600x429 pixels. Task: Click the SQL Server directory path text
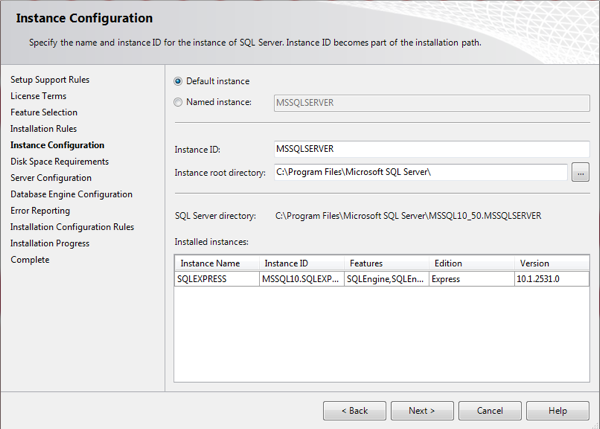(408, 216)
